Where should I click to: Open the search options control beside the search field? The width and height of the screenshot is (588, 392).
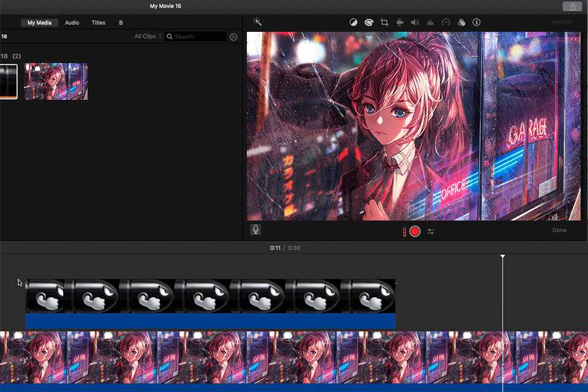[233, 36]
